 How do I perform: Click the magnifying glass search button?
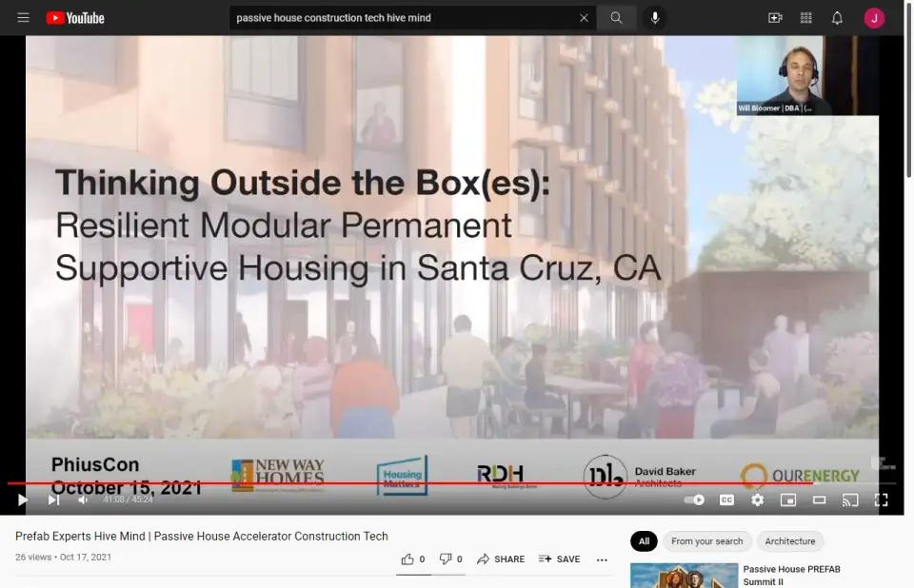click(617, 18)
